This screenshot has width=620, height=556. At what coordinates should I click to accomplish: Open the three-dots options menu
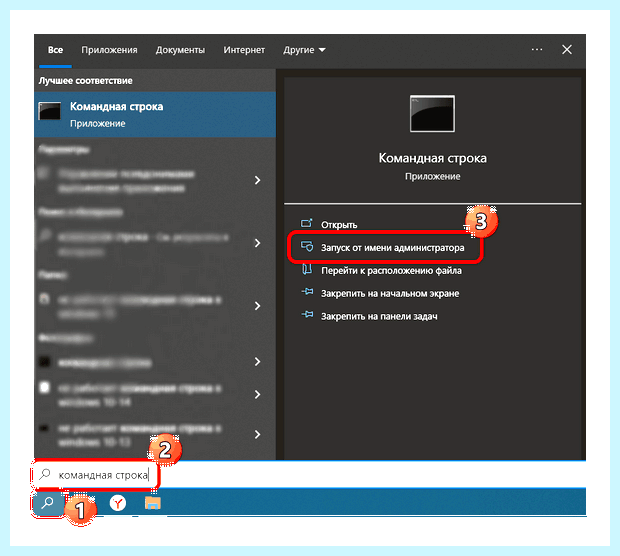[x=537, y=50]
